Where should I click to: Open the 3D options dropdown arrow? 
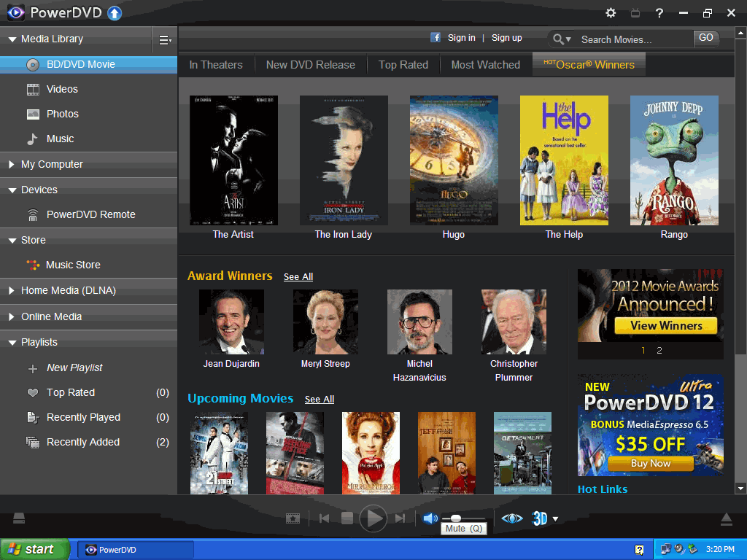[556, 519]
